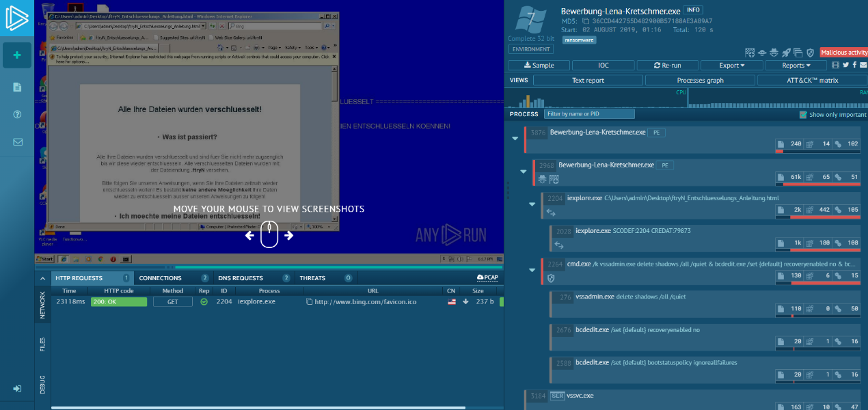This screenshot has height=410, width=868.
Task: Click the rocket indicator icon
Action: tap(786, 53)
